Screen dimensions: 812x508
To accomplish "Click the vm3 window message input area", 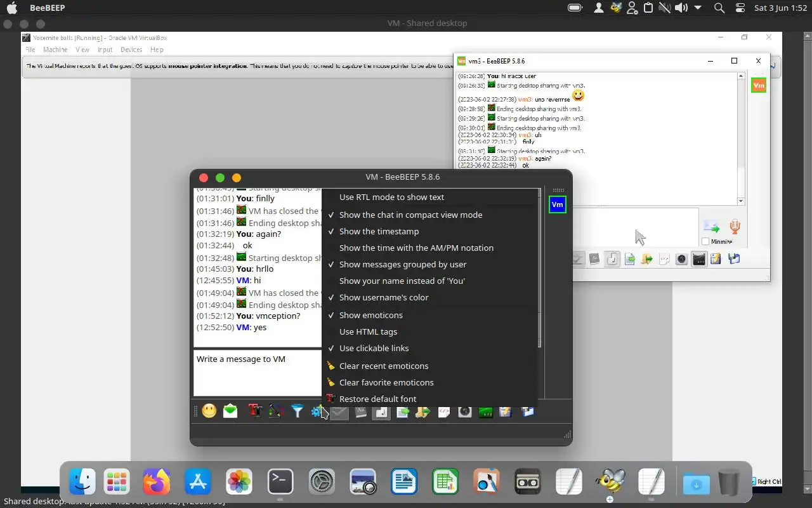I will [x=634, y=227].
